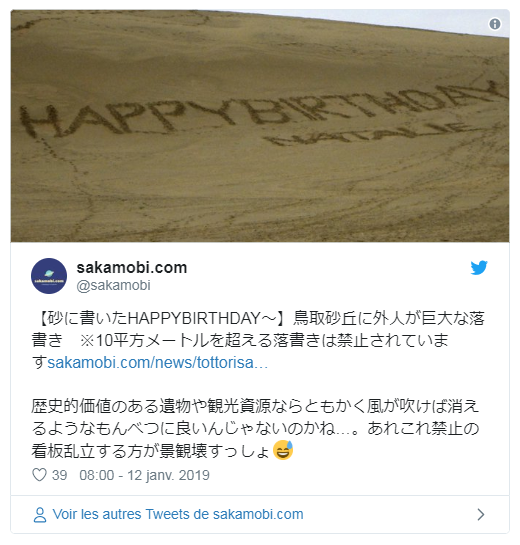Click Voir les autres Tweets de sakamobi.com
The image size is (520, 545).
[178, 514]
